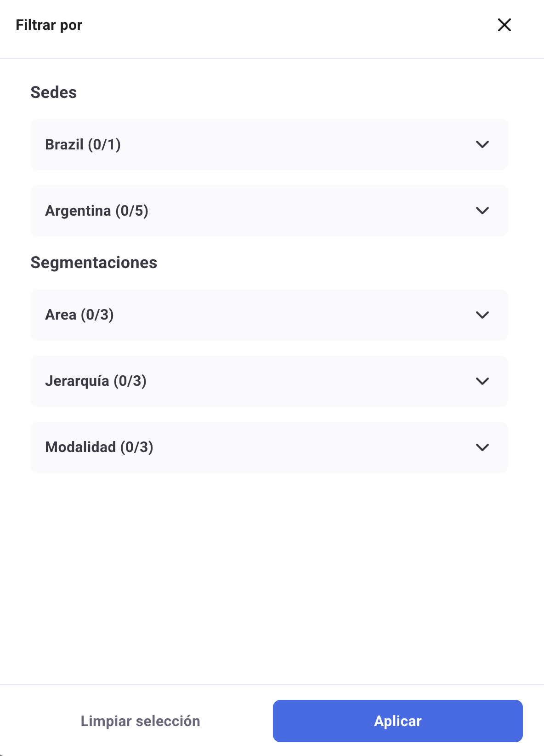Click the chevron arrow in Jerarquía row
Viewport: 544px width, 756px height.
click(482, 381)
